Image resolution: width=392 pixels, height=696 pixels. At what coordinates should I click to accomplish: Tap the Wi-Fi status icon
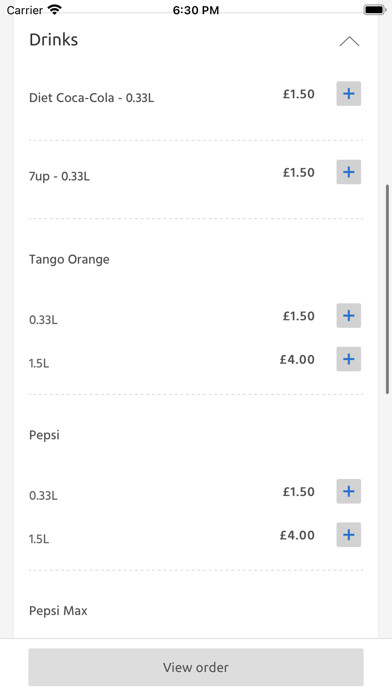pos(55,10)
